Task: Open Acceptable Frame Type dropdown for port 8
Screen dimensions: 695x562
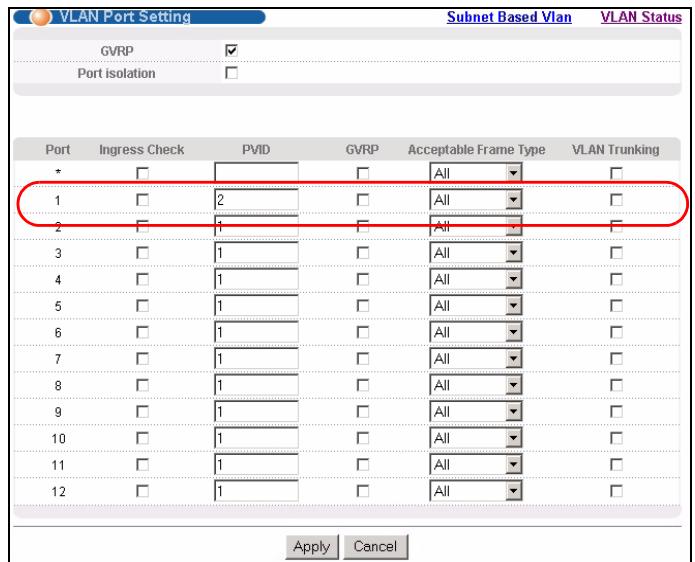Action: pos(476,385)
